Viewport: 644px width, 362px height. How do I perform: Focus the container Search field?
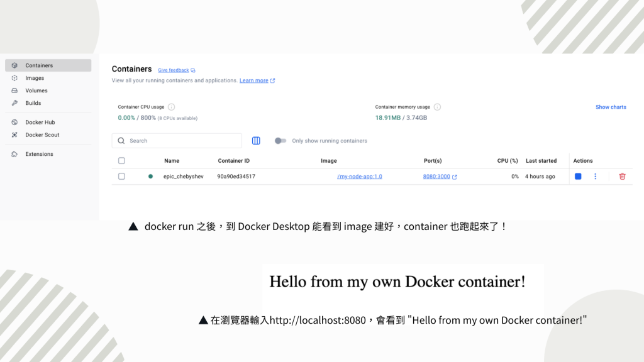point(177,141)
